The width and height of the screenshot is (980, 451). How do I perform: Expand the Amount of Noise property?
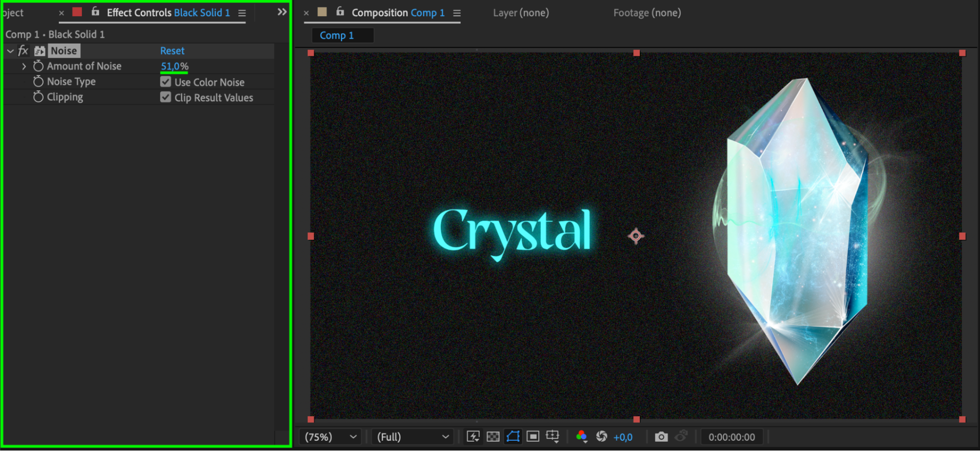coord(24,66)
